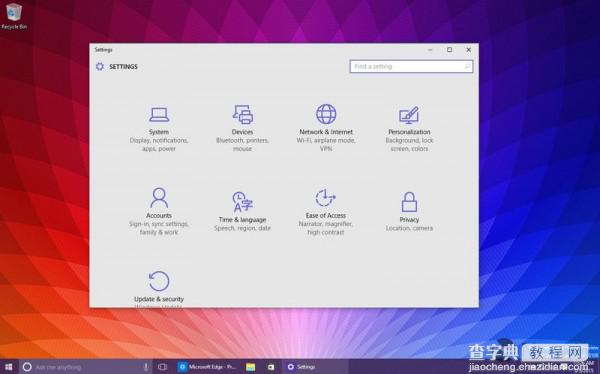The height and width of the screenshot is (374, 600).
Task: Switch to Microsoft Edge taskbar button
Action: click(x=208, y=367)
